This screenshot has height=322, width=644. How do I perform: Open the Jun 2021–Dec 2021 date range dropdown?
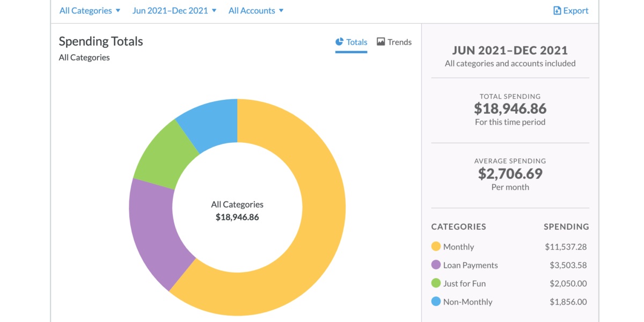(x=174, y=10)
